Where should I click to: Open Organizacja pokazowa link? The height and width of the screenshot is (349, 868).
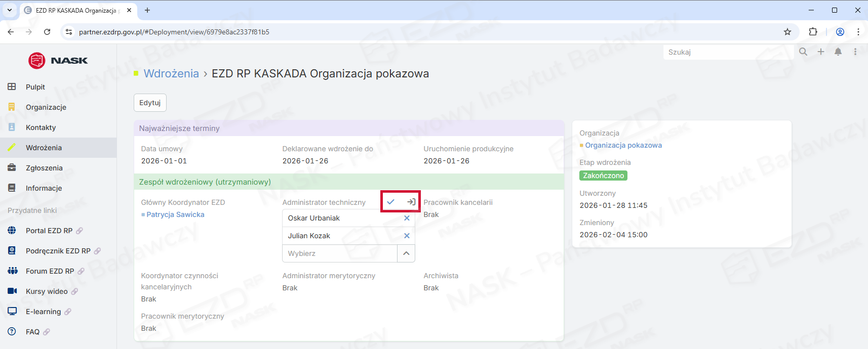(623, 145)
